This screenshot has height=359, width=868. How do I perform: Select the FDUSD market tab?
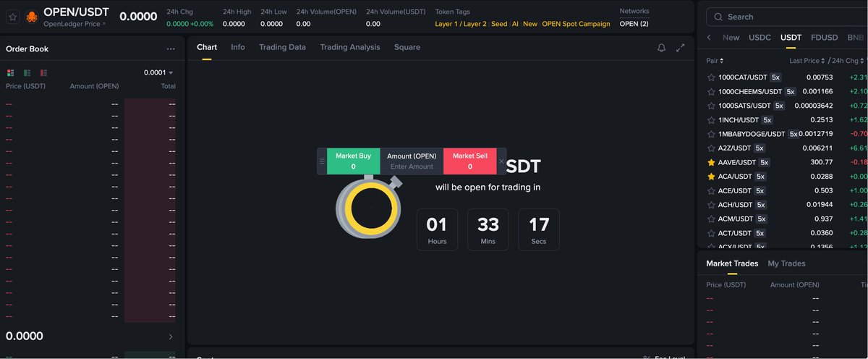825,37
